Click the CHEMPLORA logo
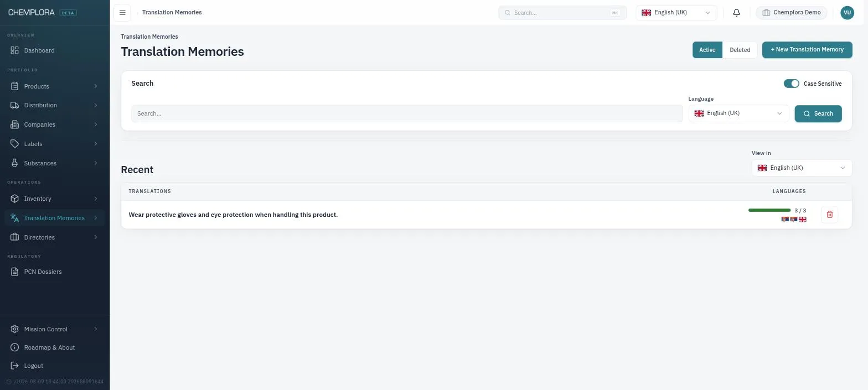 point(32,12)
